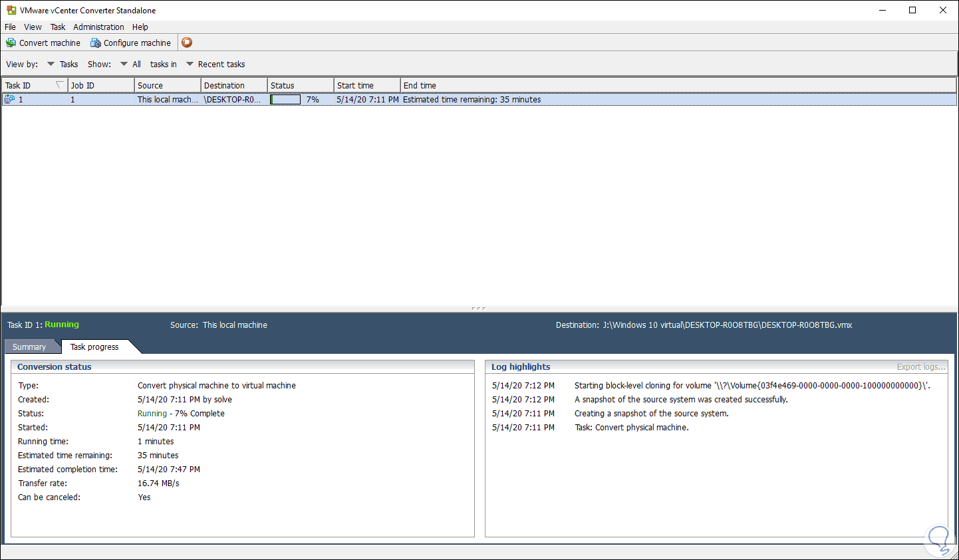
Task: Click the Source column header
Action: pos(168,85)
